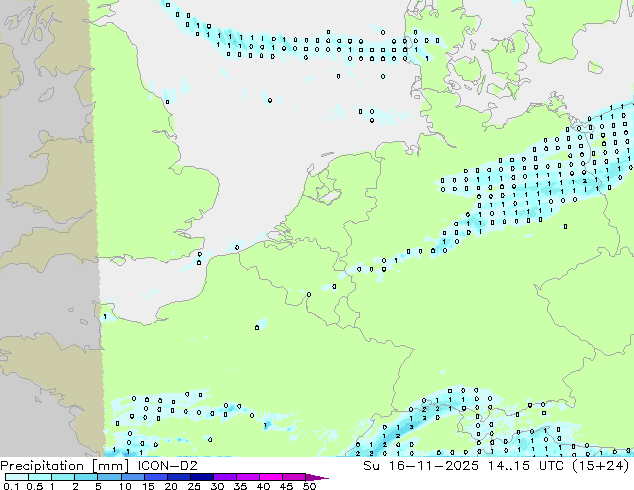Click the '50' legend scale label

click(x=309, y=486)
